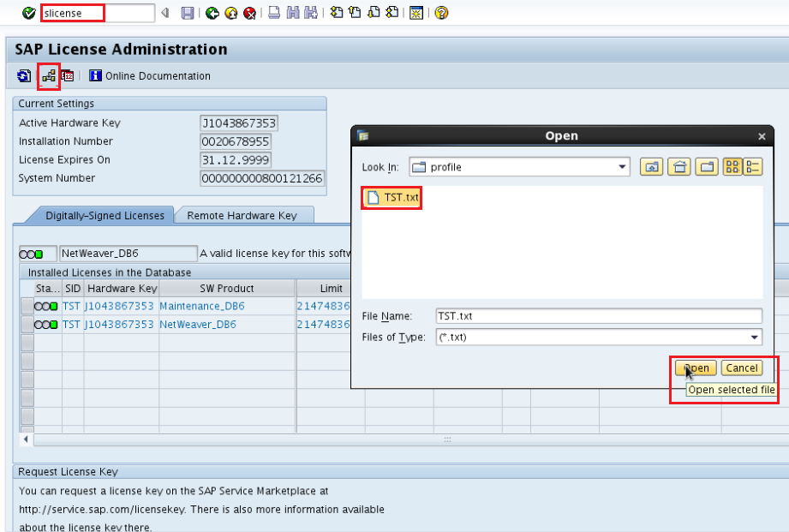Screen dimensions: 789x532
Task: Go back using the green arrow icon
Action: point(211,13)
